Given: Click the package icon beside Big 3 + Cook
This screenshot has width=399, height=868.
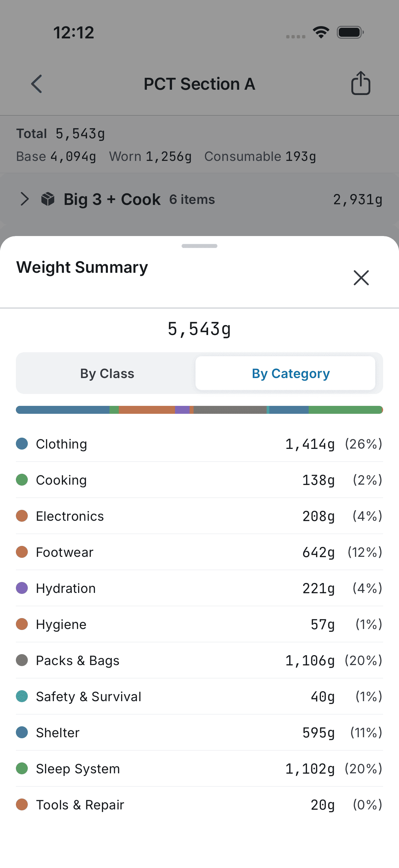Looking at the screenshot, I should [47, 199].
